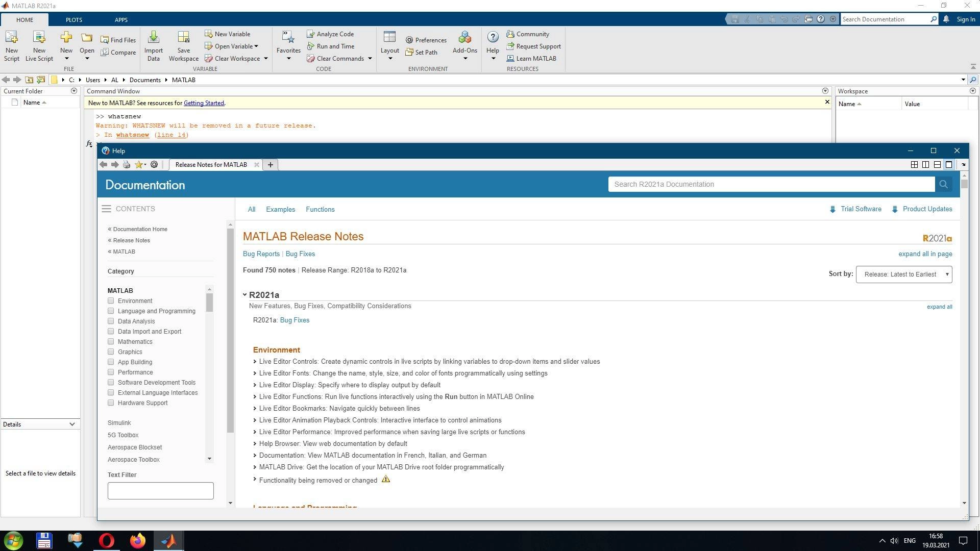The width and height of the screenshot is (980, 551).
Task: Select Release Notes for MATLAB tab
Action: point(211,164)
